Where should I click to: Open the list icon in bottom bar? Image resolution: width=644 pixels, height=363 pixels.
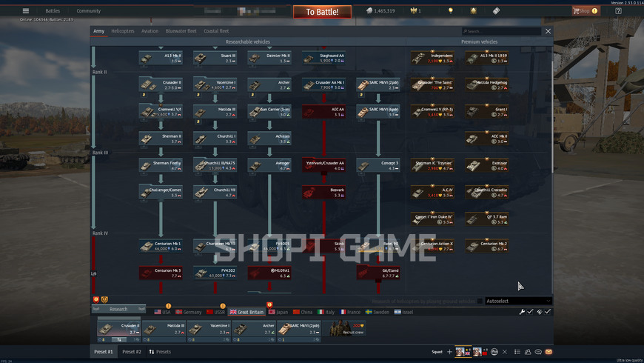click(x=517, y=352)
